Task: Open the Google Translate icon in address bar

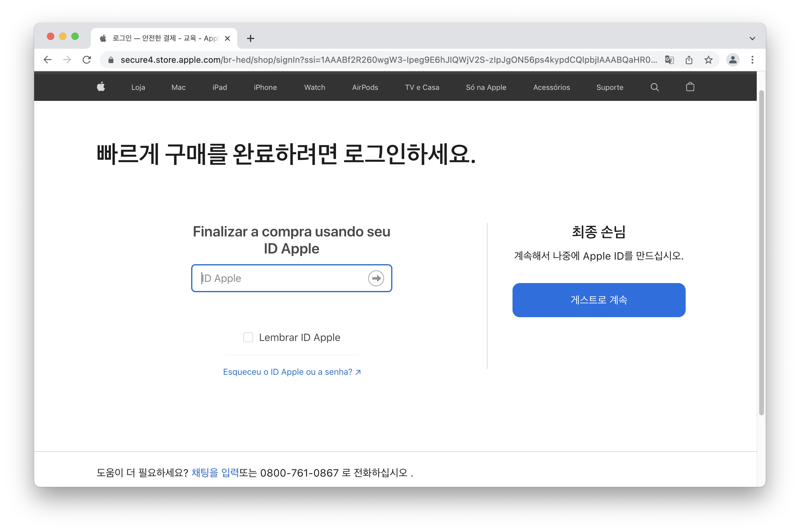Action: coord(669,60)
